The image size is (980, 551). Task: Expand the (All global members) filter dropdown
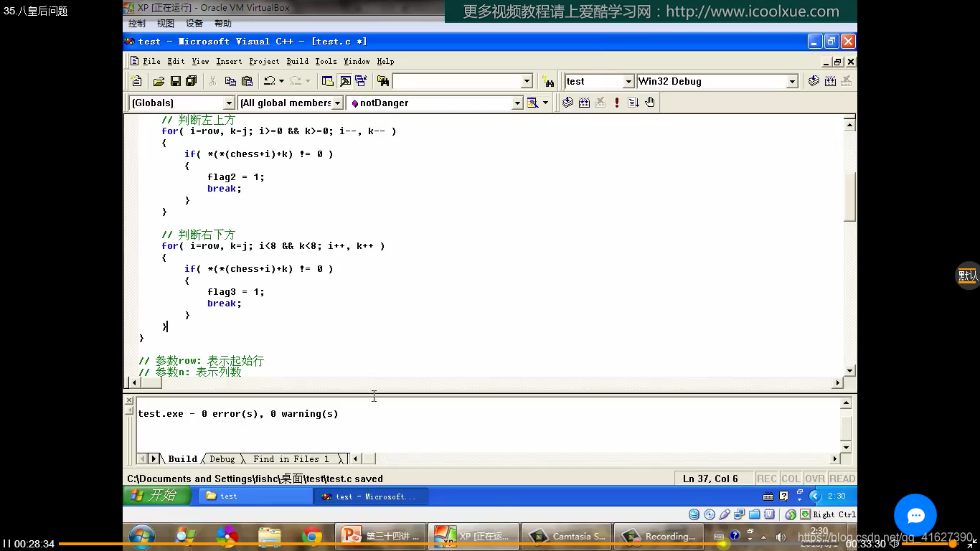[338, 103]
